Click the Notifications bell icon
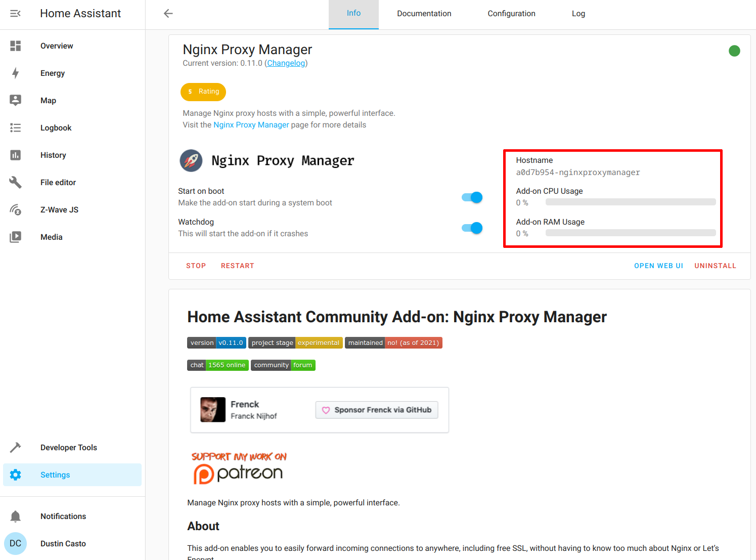 16,516
